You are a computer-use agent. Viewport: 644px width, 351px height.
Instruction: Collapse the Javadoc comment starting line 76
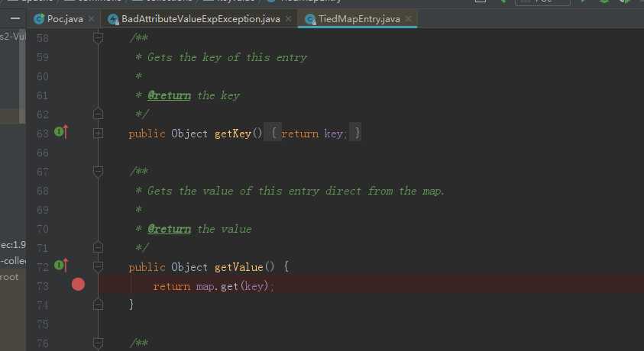point(98,343)
